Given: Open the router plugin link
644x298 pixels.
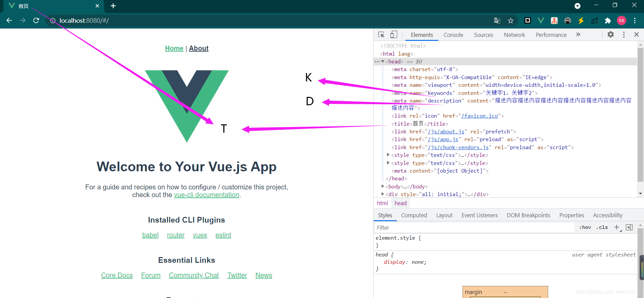Looking at the screenshot, I should pyautogui.click(x=176, y=235).
